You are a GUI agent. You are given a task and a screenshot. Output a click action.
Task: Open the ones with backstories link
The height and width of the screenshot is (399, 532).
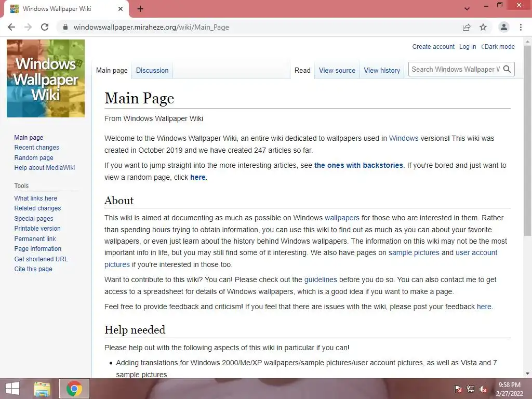pos(358,165)
